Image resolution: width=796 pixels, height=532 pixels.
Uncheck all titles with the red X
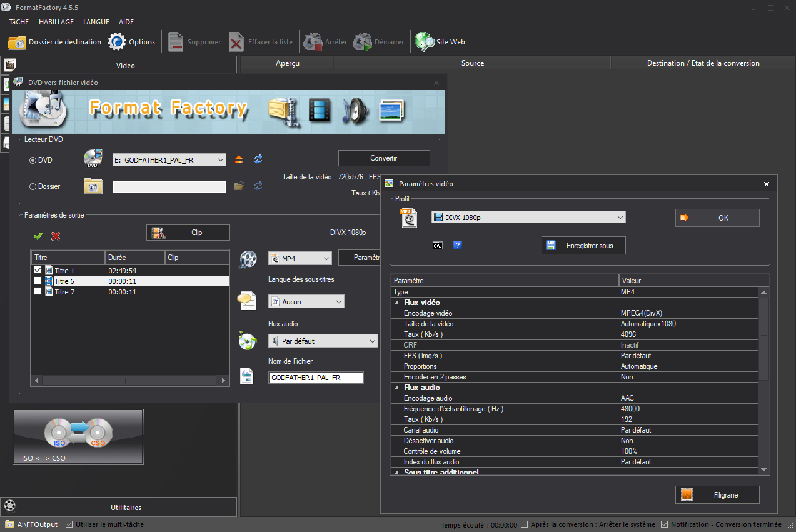click(x=56, y=236)
